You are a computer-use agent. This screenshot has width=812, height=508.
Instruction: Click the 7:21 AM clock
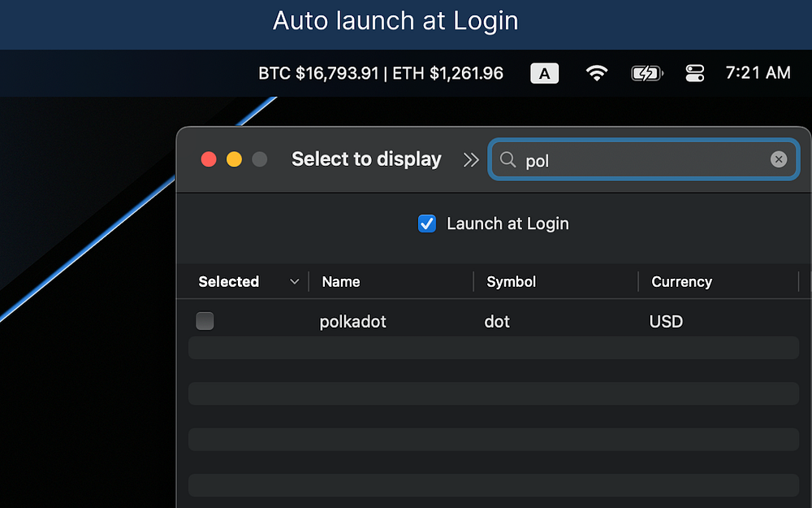click(x=758, y=73)
